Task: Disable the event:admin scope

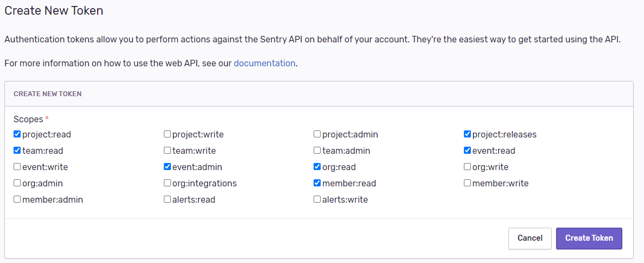Action: coord(168,167)
